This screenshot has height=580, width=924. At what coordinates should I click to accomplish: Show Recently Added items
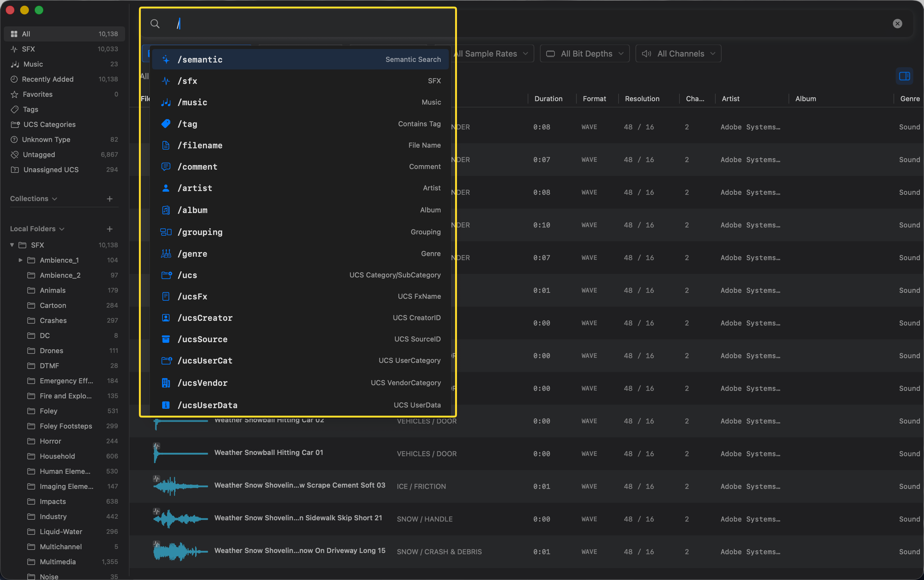(64, 79)
